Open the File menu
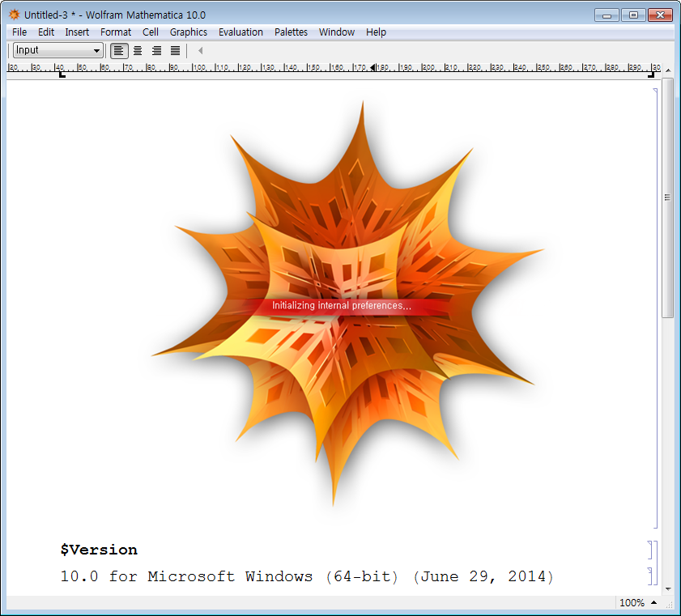The image size is (681, 616). click(x=19, y=32)
